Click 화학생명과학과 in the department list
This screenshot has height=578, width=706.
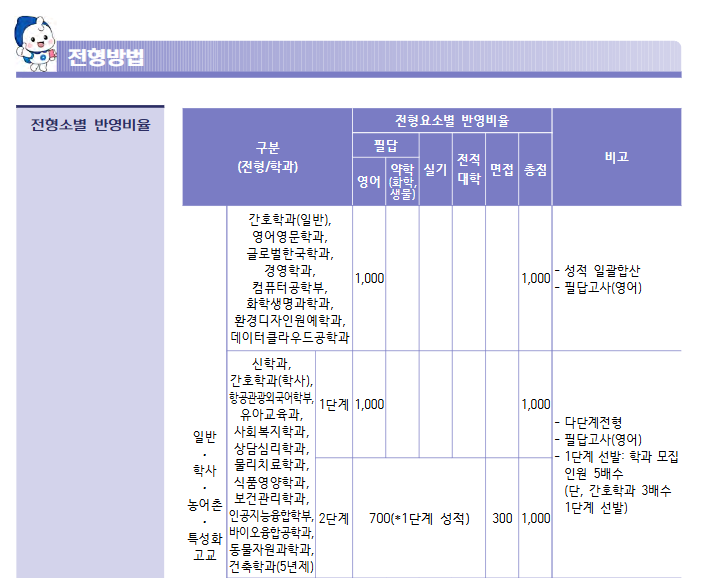click(290, 303)
